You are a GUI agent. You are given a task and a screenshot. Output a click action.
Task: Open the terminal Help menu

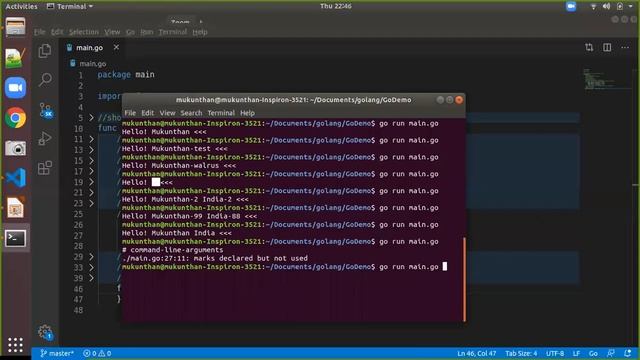tap(247, 113)
